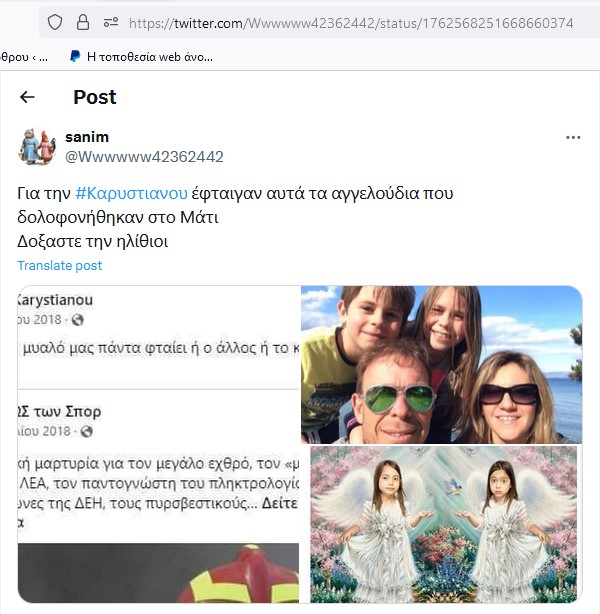Click the sanim profile avatar
Image resolution: width=600 pixels, height=614 pixels.
(x=37, y=146)
